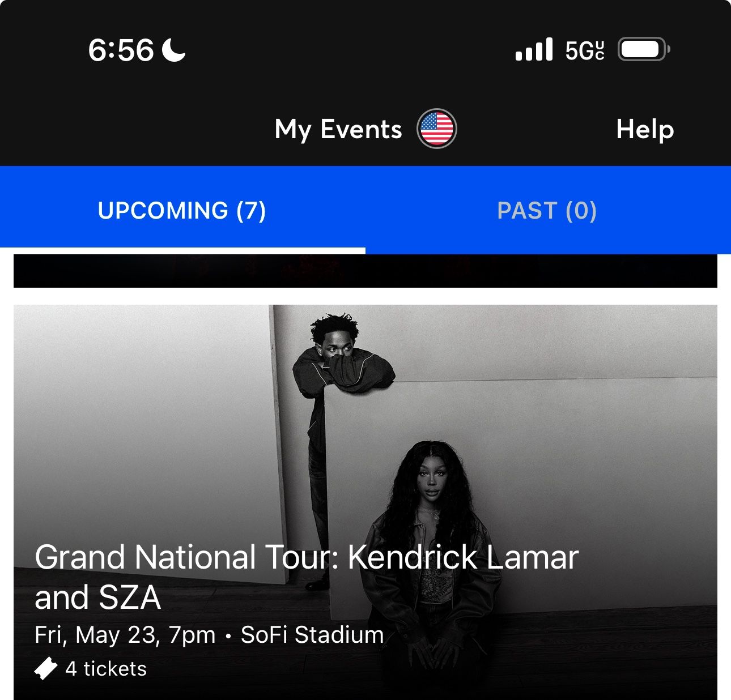
Task: Tap the battery indicator in the status bar
Action: click(643, 50)
